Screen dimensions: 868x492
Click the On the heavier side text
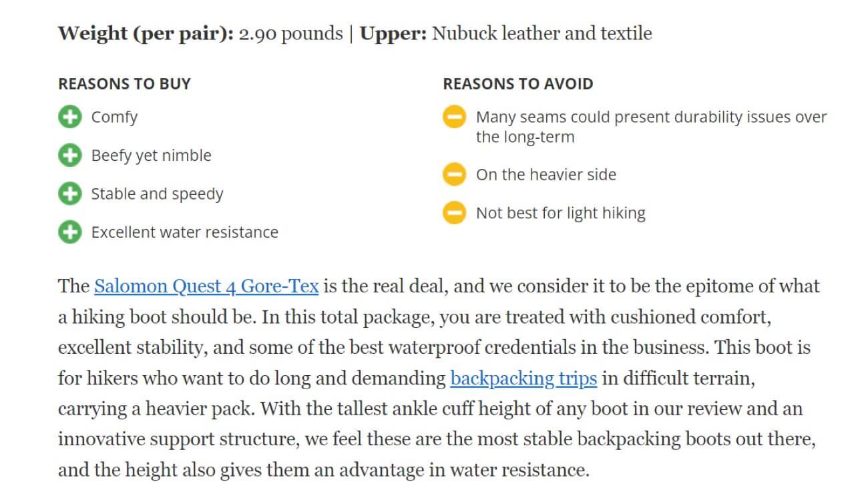pyautogui.click(x=546, y=175)
